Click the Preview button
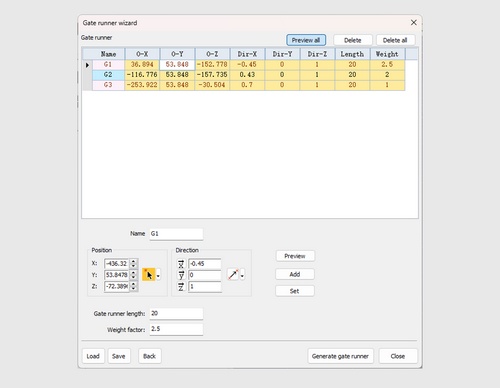Image resolution: width=500 pixels, height=388 pixels. pos(295,256)
